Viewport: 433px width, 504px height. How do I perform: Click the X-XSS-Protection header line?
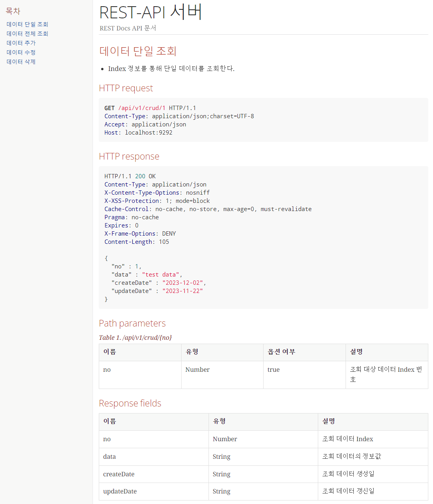click(157, 201)
